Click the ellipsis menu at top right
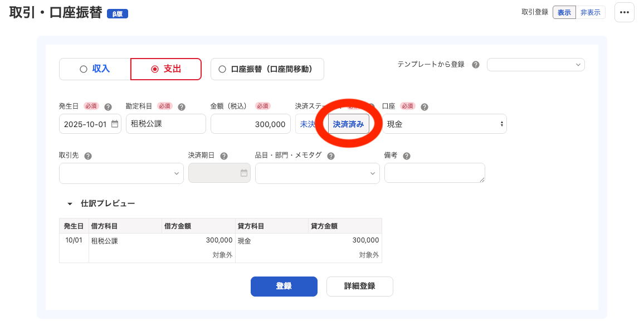644x325 pixels. [x=624, y=12]
